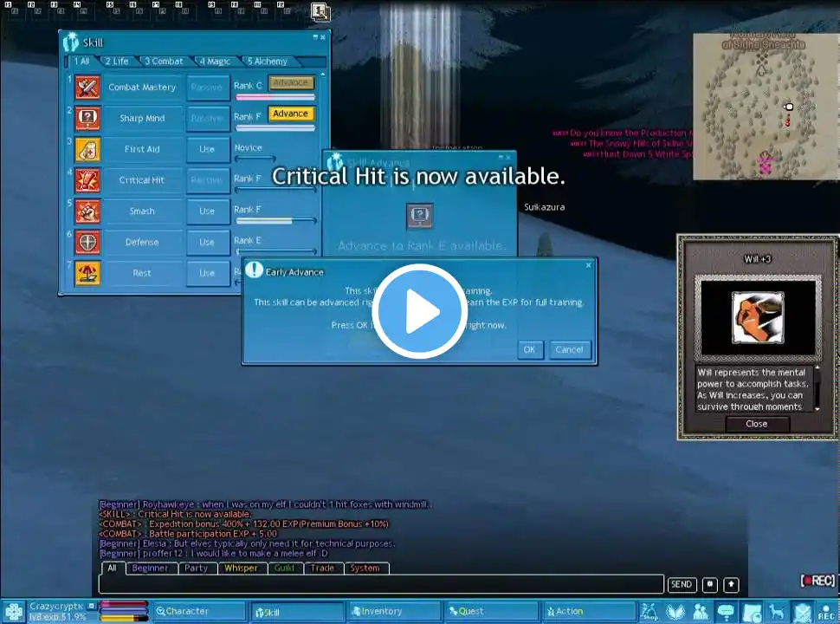Click the chat bubble icon in bottom bar
Image resolution: width=840 pixels, height=624 pixels.
tap(726, 612)
